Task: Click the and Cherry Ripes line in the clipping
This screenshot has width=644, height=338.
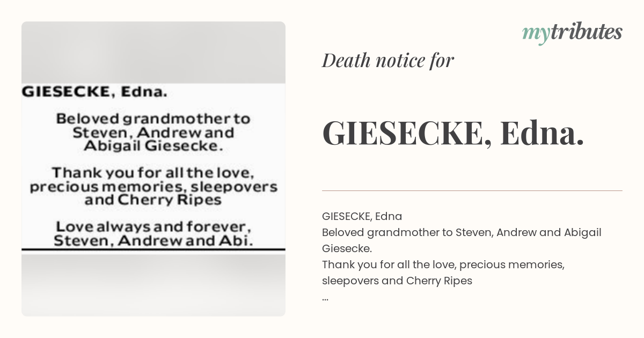Action: [x=153, y=200]
